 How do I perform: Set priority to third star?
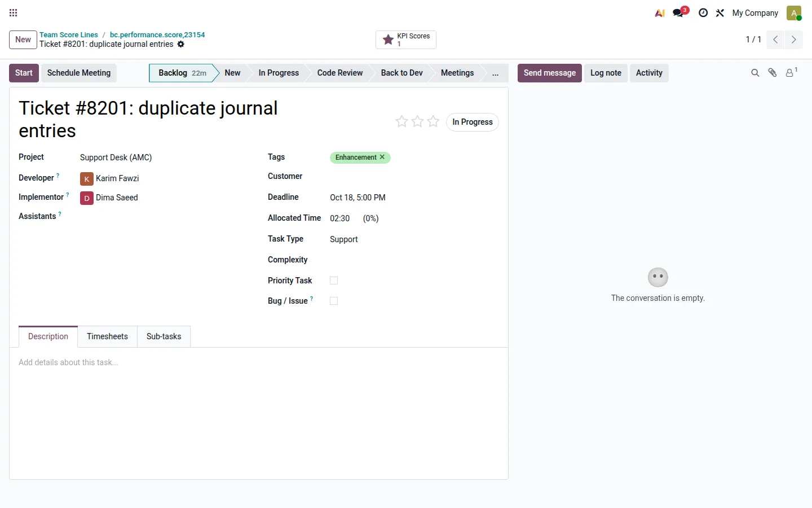[x=433, y=121]
